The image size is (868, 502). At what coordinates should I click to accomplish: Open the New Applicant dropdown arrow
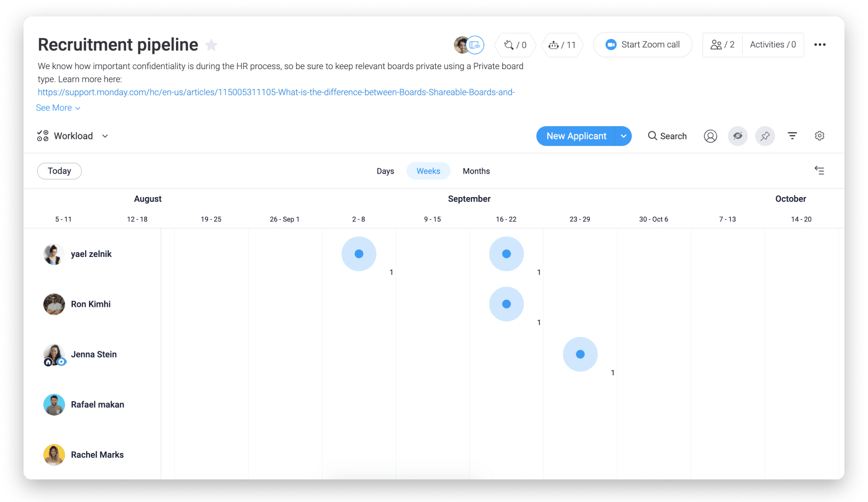(x=624, y=136)
